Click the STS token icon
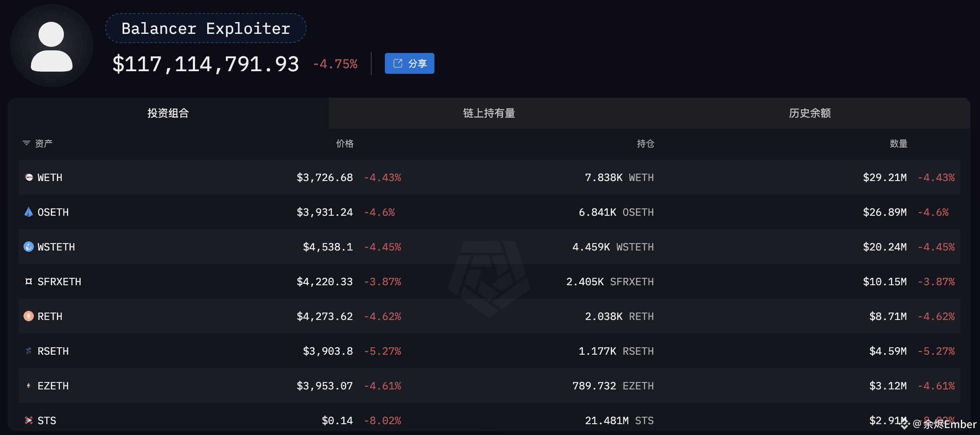This screenshot has width=980, height=435. pyautogui.click(x=29, y=420)
